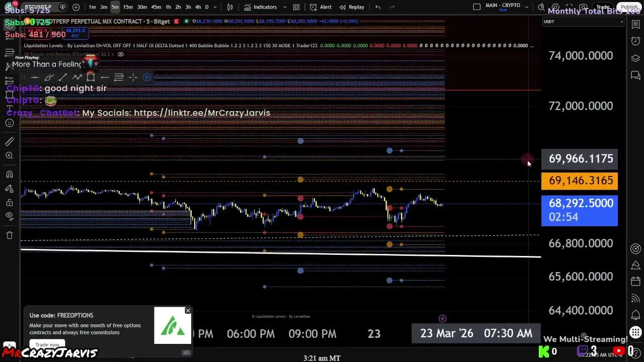This screenshot has height=362, width=644.
Task: Open Watchlist panel from right sidebar
Action: pos(635,24)
